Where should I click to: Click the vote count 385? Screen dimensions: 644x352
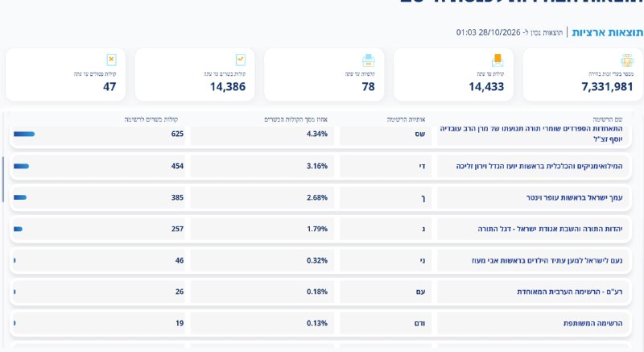[177, 197]
